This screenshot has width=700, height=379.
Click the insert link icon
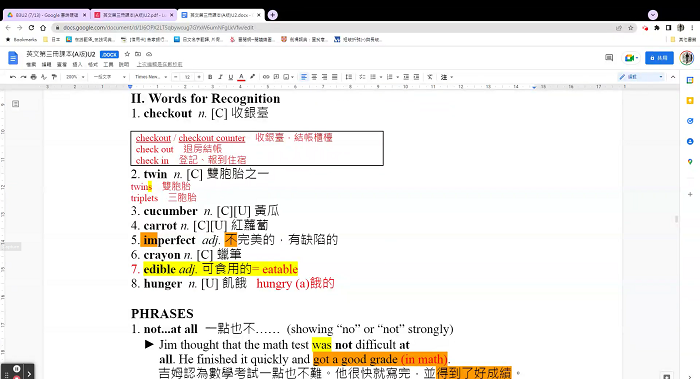click(x=266, y=77)
